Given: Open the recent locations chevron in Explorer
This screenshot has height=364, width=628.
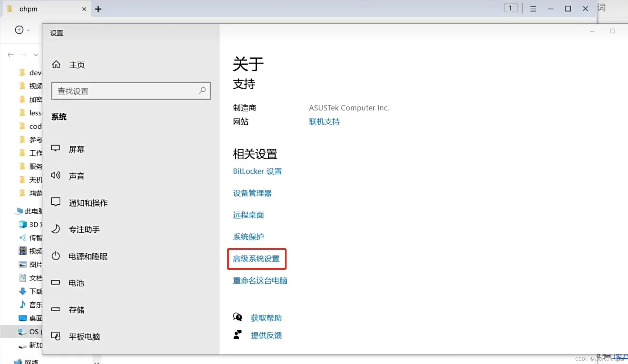Looking at the screenshot, I should click(x=36, y=55).
